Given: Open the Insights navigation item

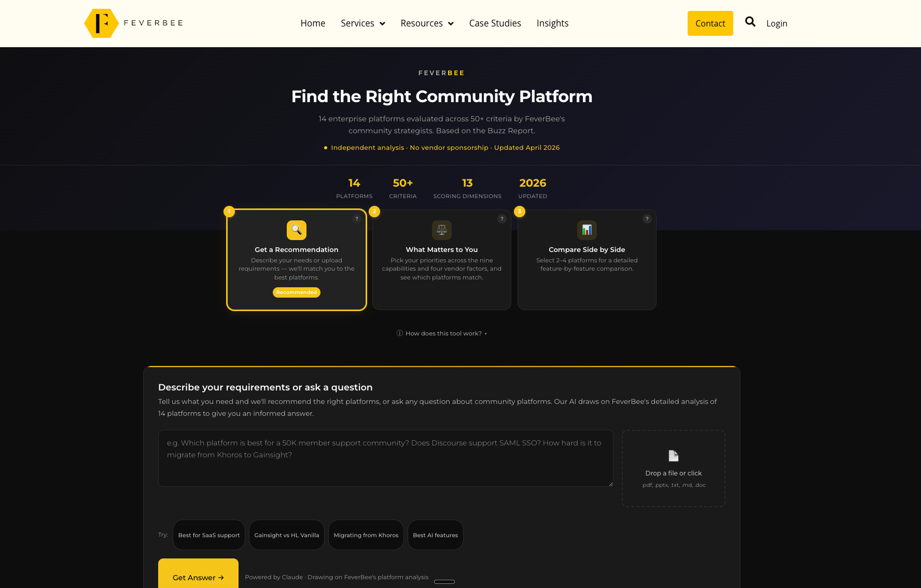Looking at the screenshot, I should [553, 23].
